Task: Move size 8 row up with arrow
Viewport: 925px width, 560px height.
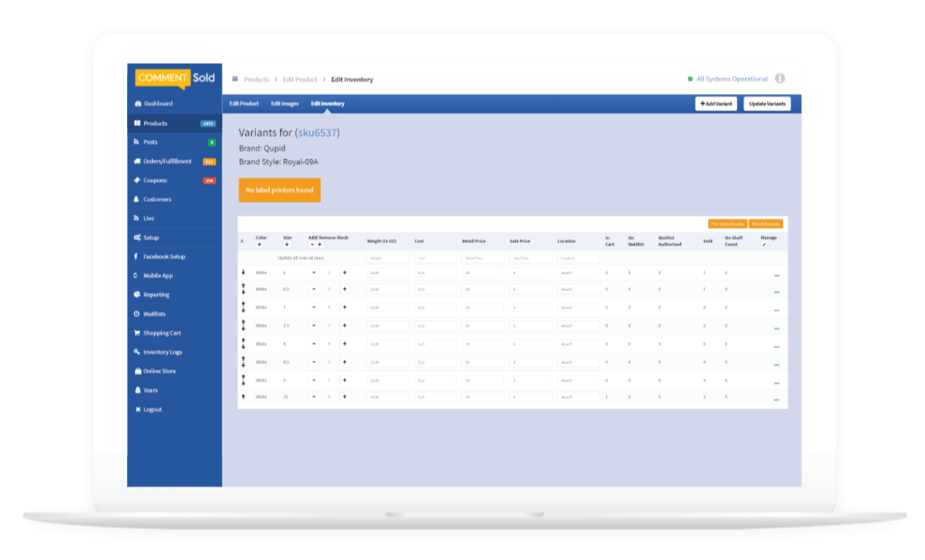Action: [243, 341]
